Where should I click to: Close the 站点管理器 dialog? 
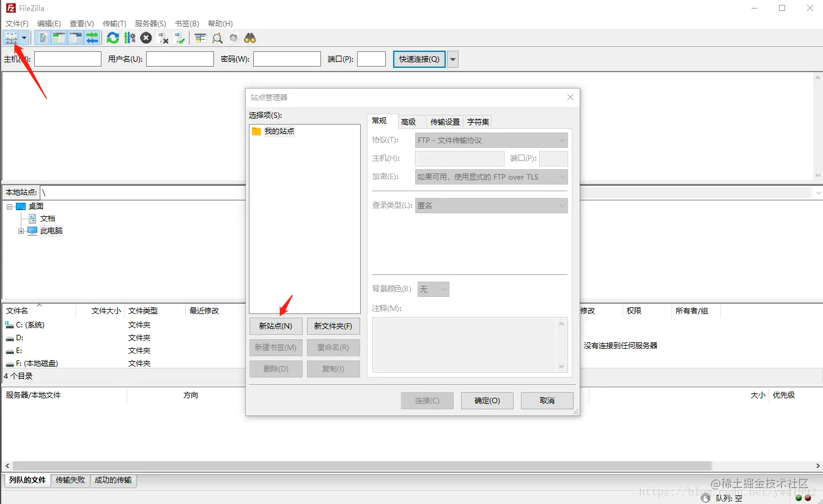pyautogui.click(x=570, y=97)
